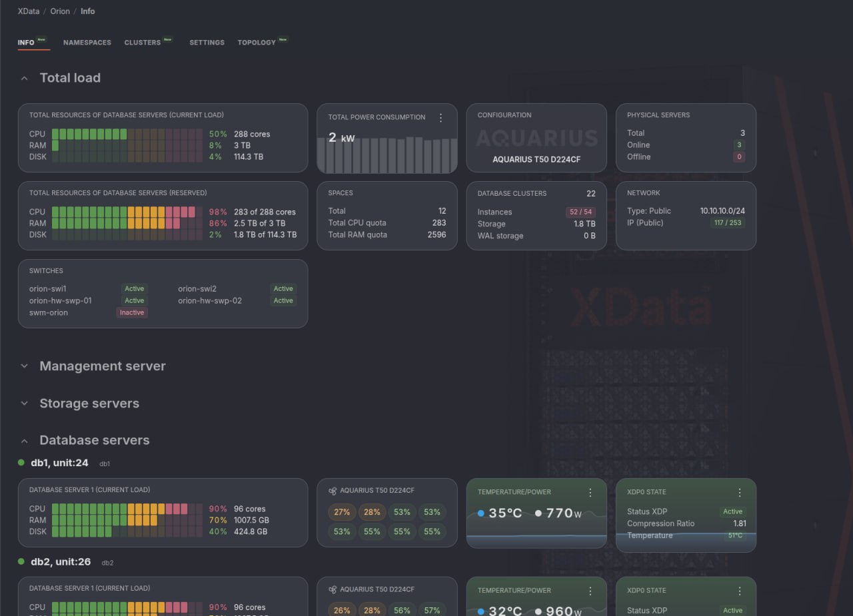Expand the Management server section
This screenshot has height=616, width=853.
tap(25, 366)
